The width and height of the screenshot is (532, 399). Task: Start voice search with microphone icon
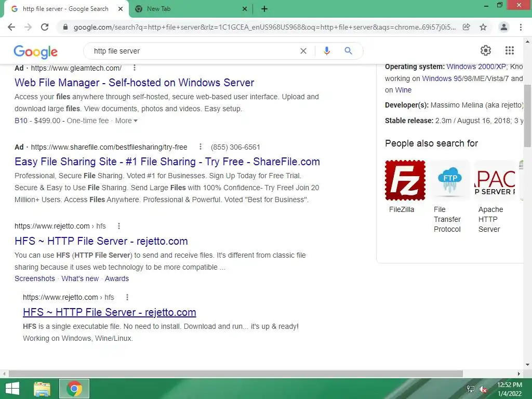[327, 51]
